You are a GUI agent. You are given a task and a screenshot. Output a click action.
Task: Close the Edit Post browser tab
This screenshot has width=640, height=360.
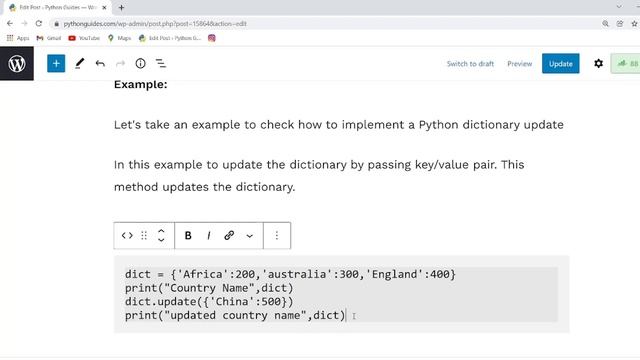click(104, 7)
